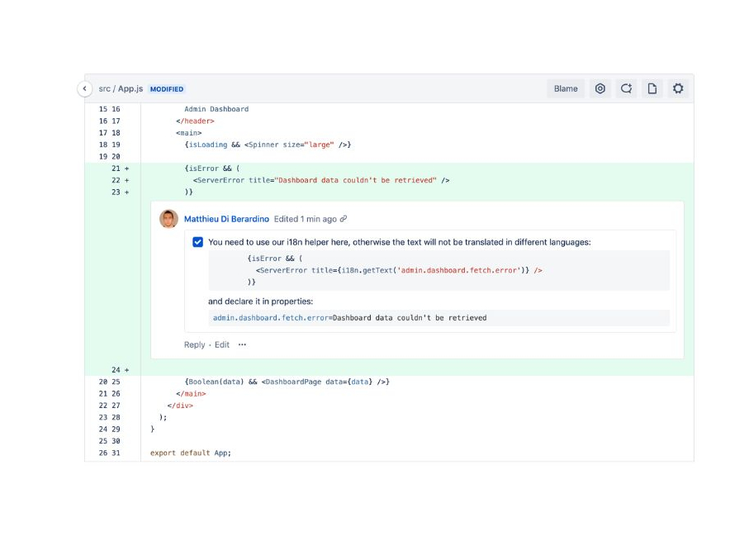Open the Blame view
Screen dimensions: 749x560
[566, 88]
